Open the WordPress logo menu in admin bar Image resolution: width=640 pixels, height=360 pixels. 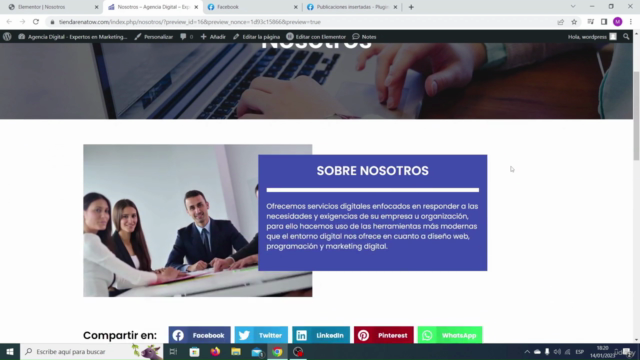click(7, 37)
